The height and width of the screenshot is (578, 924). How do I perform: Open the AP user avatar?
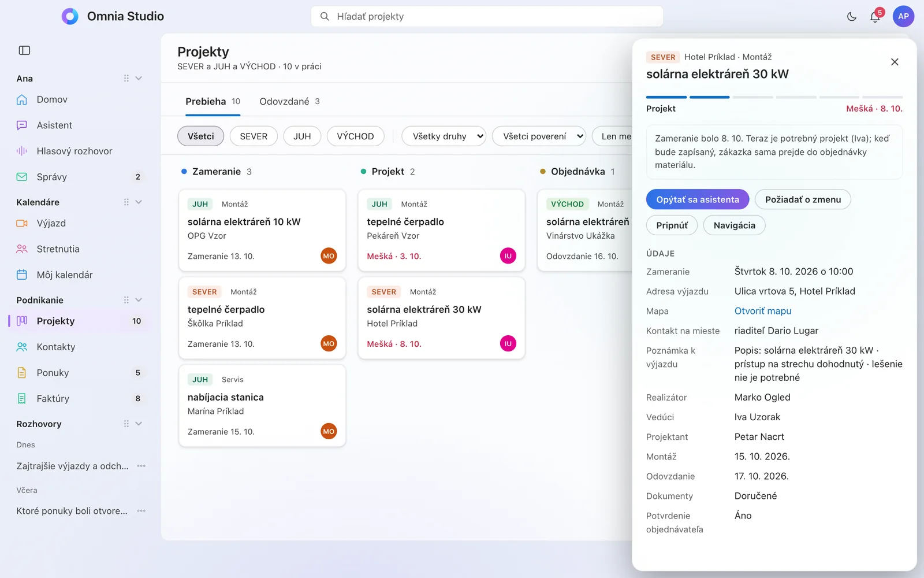point(903,17)
